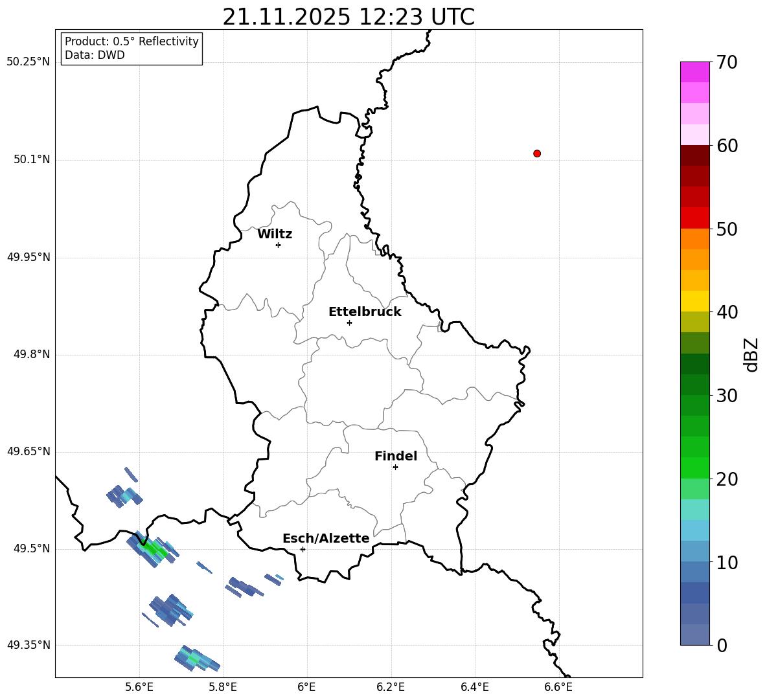Click the '49.35°N' latitude label
The width and height of the screenshot is (767, 700).
(29, 645)
